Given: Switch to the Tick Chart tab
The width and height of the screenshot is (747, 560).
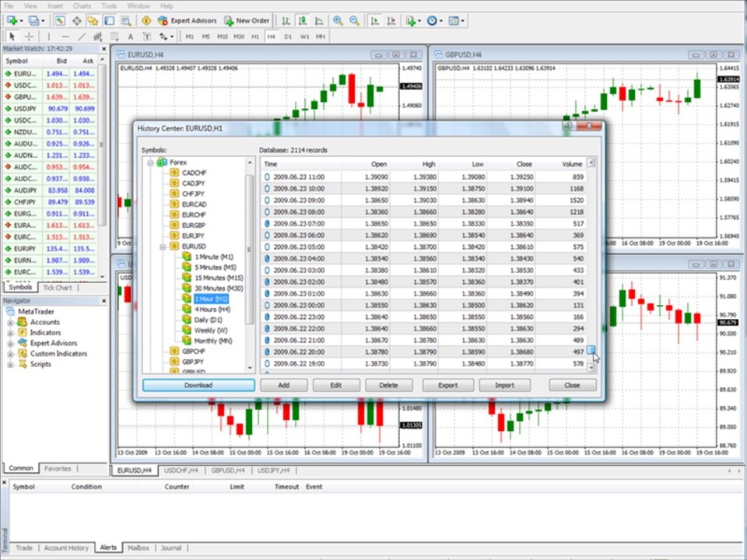Looking at the screenshot, I should [57, 288].
